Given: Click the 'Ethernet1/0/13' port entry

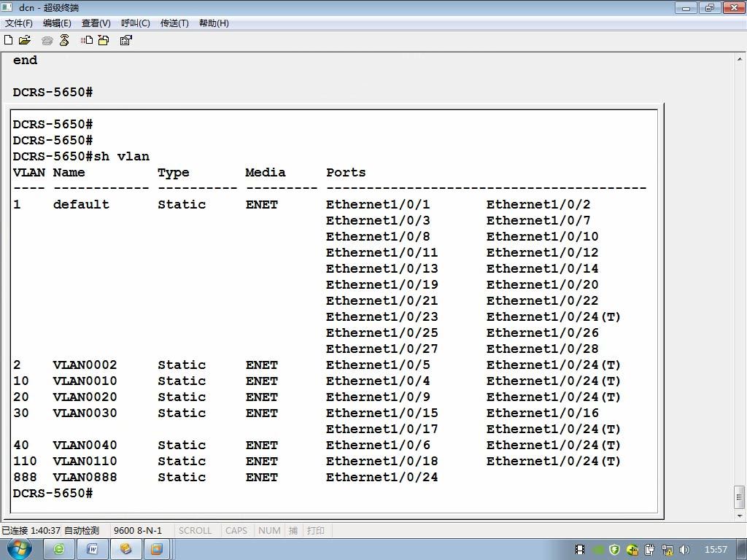Looking at the screenshot, I should coord(382,268).
